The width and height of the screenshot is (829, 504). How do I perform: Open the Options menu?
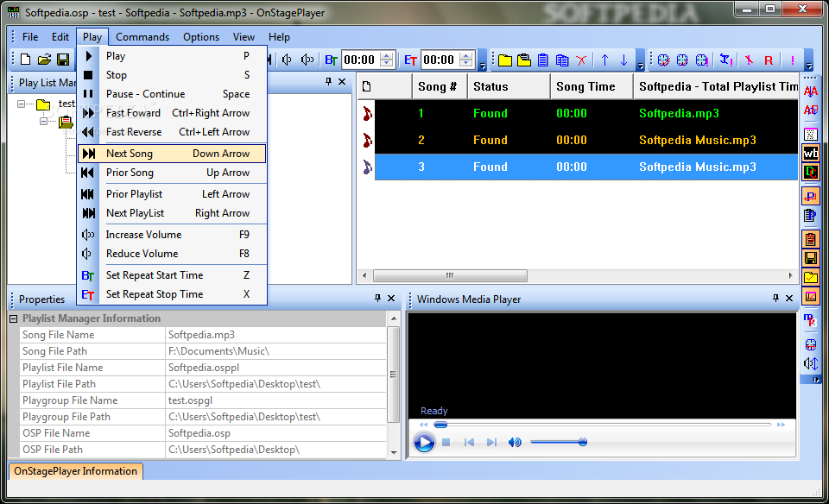pyautogui.click(x=201, y=37)
